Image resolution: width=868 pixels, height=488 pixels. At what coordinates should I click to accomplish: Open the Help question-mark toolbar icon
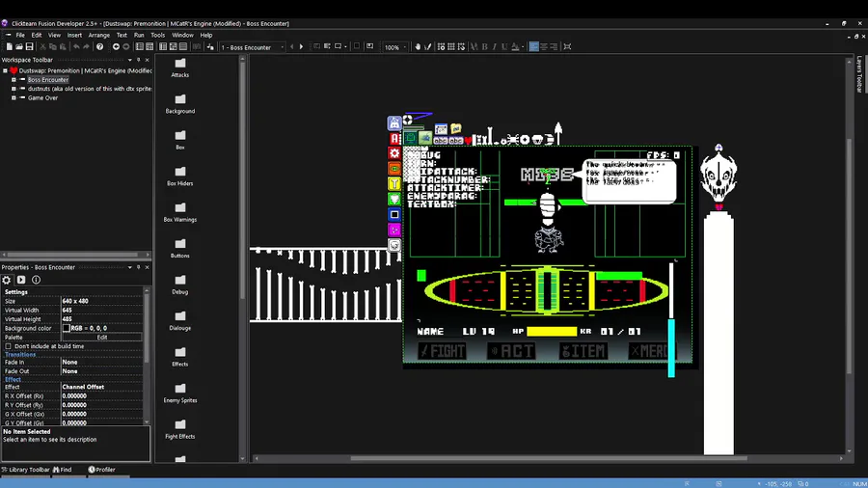coord(99,47)
